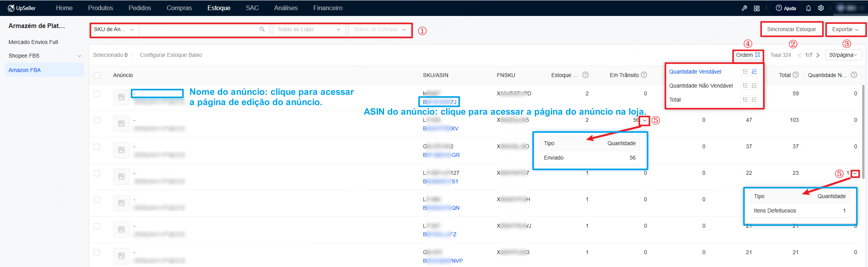This screenshot has height=267, width=868.
Task: Click Sincronizar Estoque button
Action: (x=791, y=29)
